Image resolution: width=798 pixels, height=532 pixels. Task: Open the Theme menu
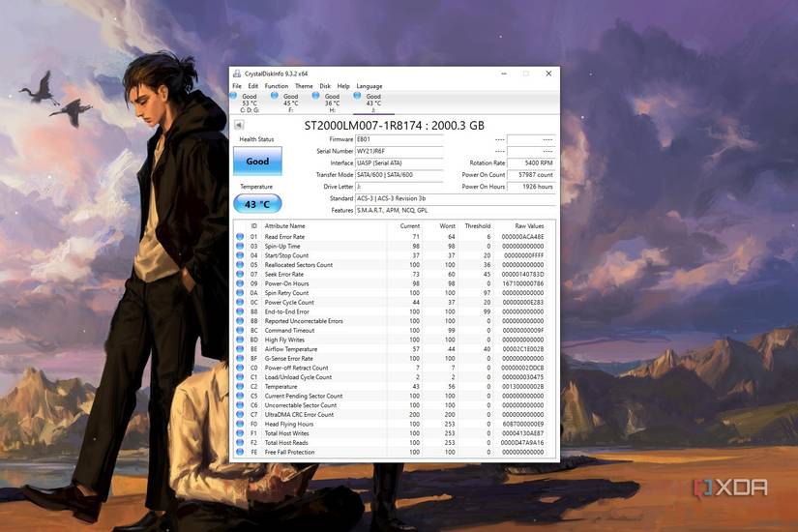[304, 86]
